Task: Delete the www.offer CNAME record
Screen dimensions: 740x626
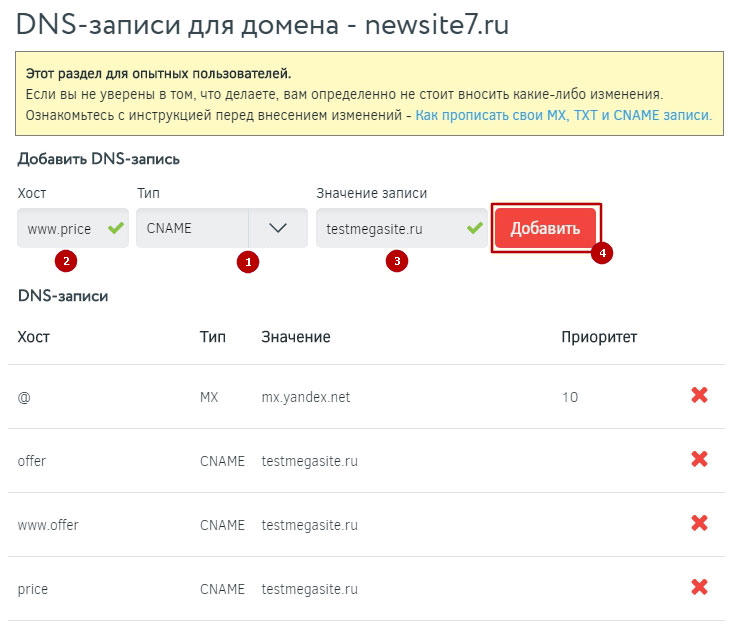Action: pyautogui.click(x=699, y=524)
